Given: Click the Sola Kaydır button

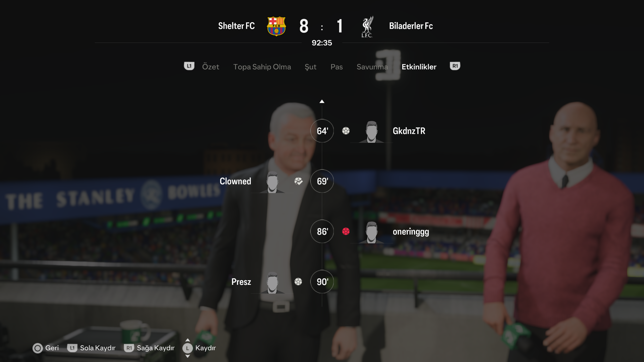Looking at the screenshot, I should [x=92, y=348].
